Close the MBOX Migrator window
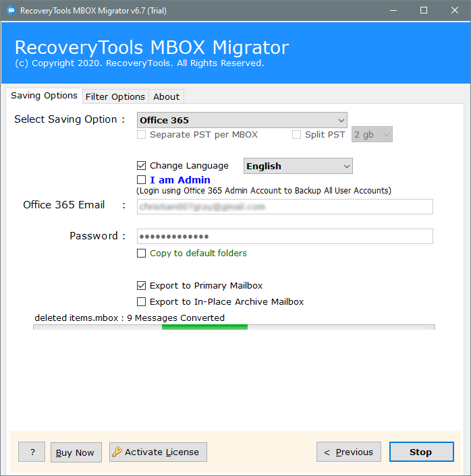471x476 pixels. pyautogui.click(x=455, y=11)
